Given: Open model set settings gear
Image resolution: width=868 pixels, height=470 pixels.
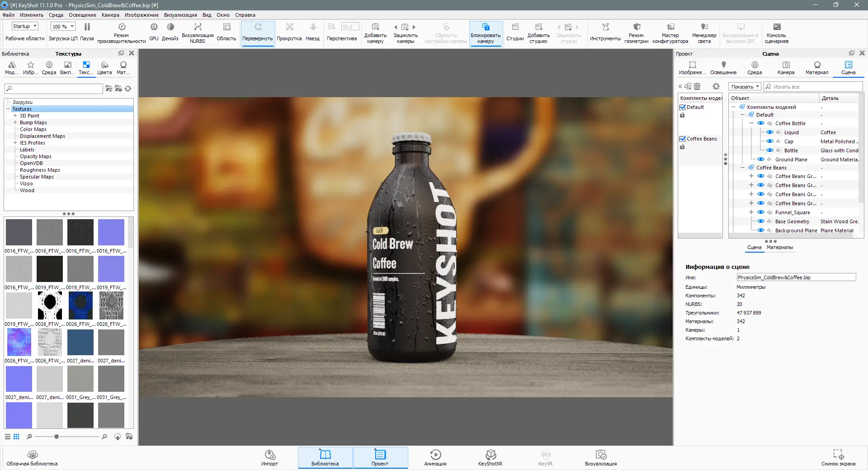Looking at the screenshot, I should pyautogui.click(x=716, y=86).
